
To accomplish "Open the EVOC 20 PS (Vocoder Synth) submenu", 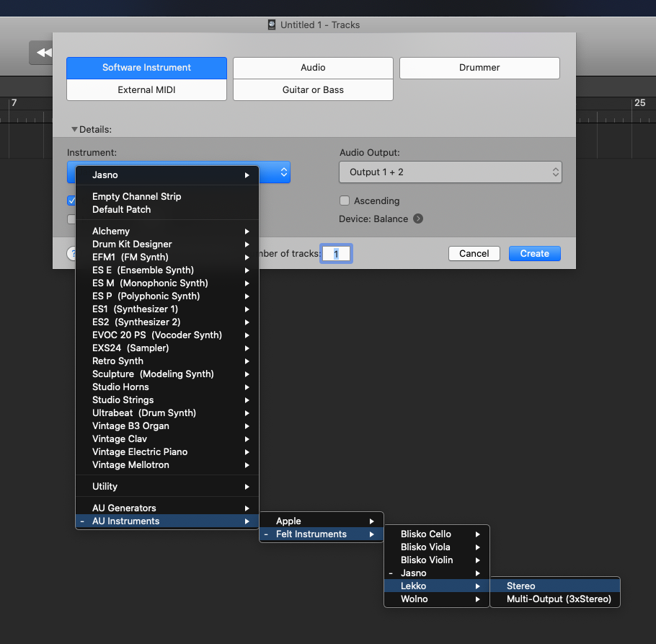I will 167,335.
